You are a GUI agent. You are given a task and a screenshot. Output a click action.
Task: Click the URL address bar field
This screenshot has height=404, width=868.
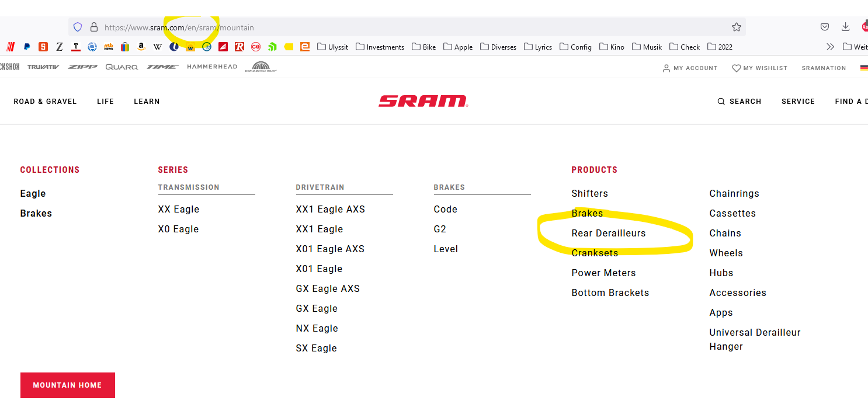pos(409,27)
